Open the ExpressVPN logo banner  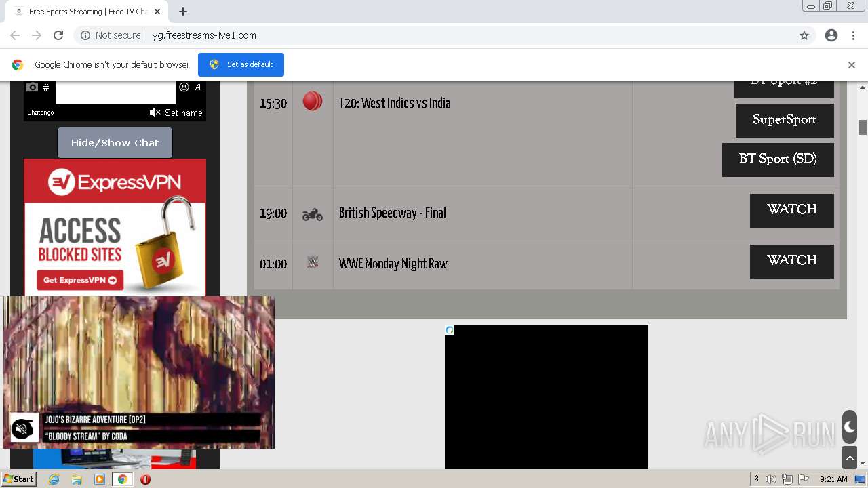(115, 182)
